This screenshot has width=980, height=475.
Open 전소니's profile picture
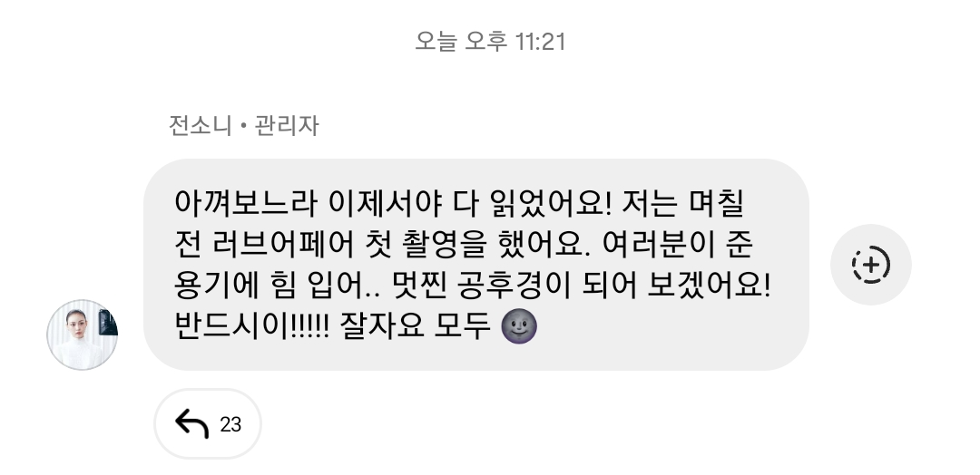[x=83, y=335]
